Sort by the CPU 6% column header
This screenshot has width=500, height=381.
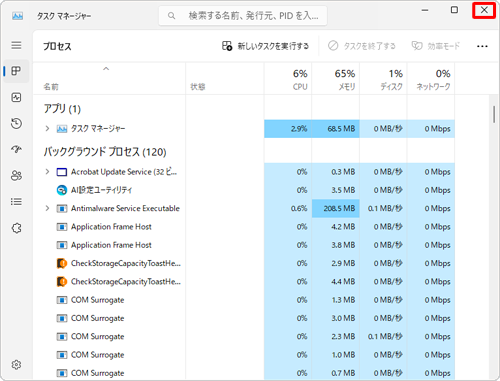pyautogui.click(x=288, y=79)
